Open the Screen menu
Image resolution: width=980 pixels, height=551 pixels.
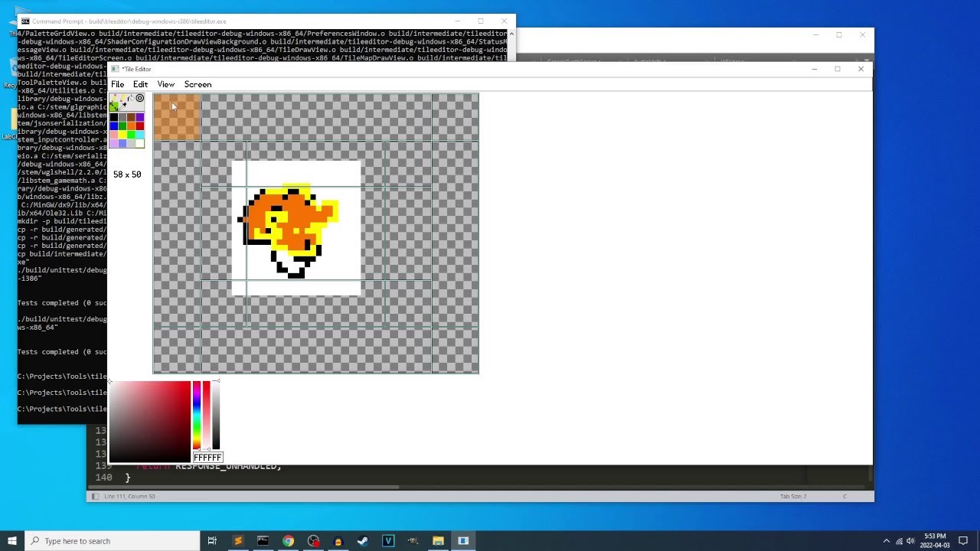point(198,84)
